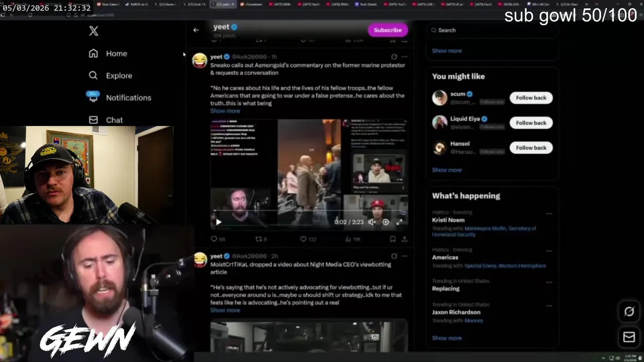644x362 pixels.
Task: Click the Chat envelope icon in sidebar
Action: [93, 120]
